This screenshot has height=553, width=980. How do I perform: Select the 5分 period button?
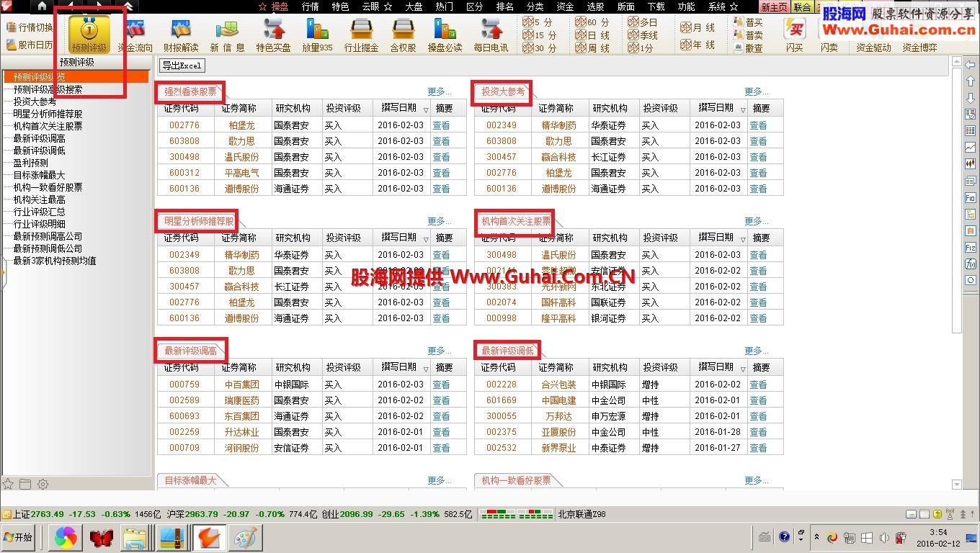(x=538, y=22)
